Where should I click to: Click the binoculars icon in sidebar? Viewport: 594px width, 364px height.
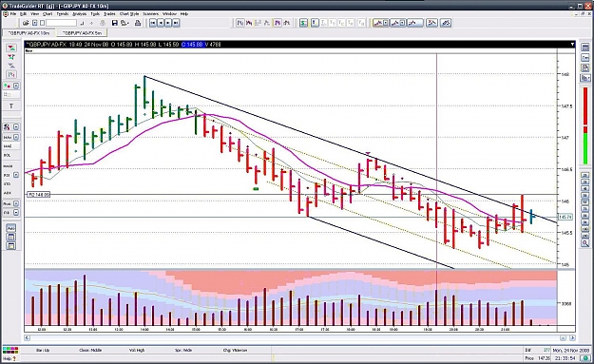(x=8, y=127)
